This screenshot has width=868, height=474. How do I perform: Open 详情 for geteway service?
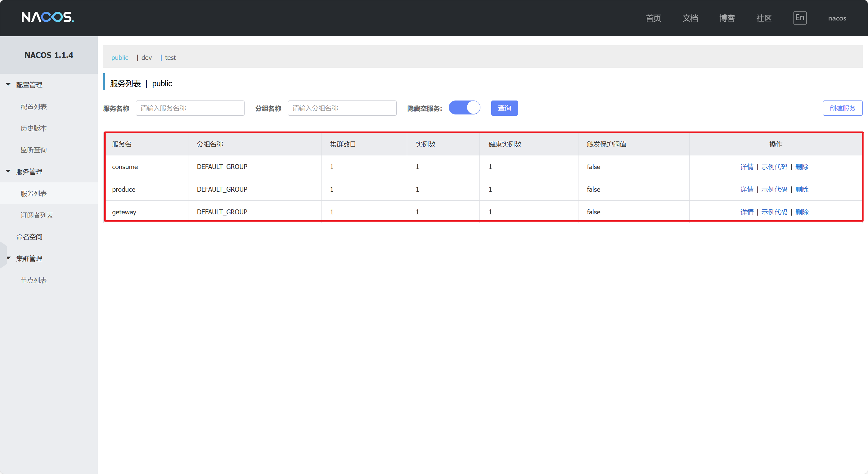(747, 212)
